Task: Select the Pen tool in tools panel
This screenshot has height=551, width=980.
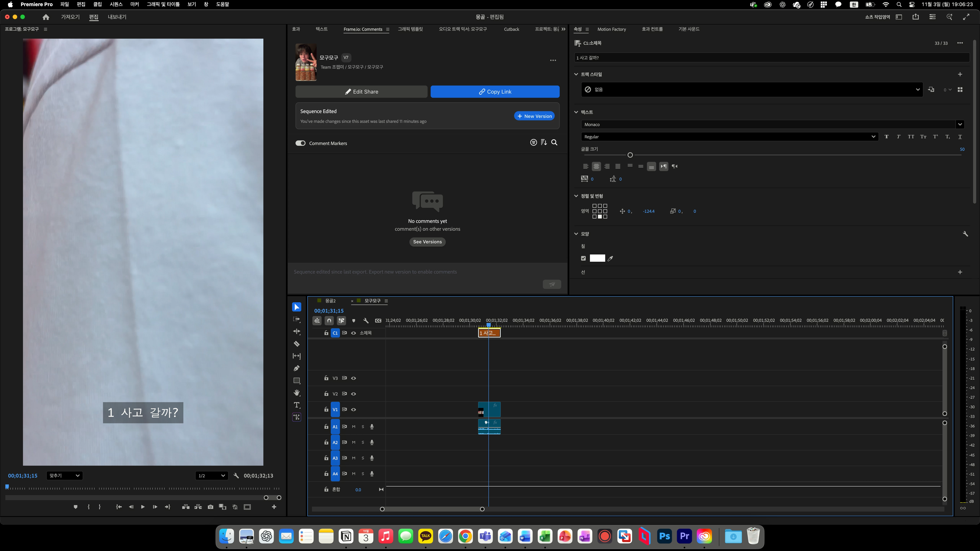Action: (x=296, y=368)
